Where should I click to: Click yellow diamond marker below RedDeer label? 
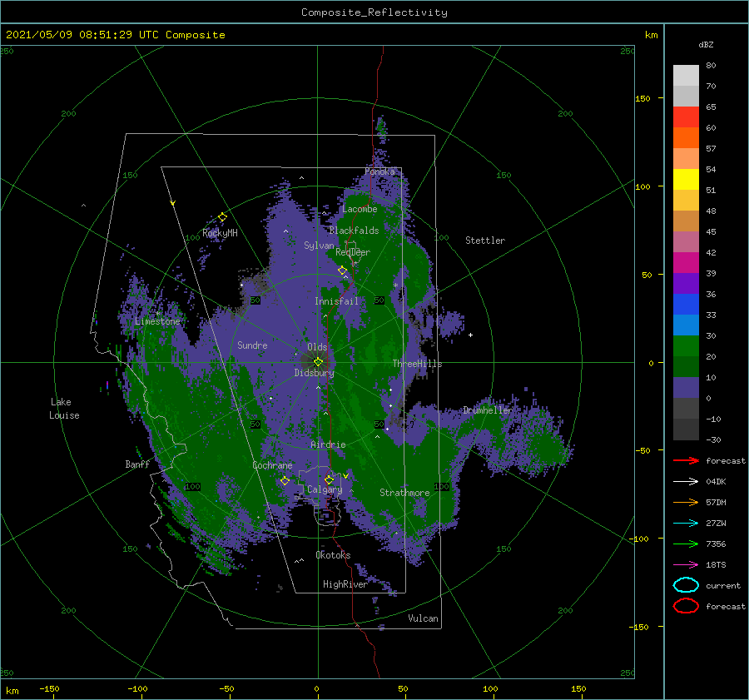click(x=342, y=271)
